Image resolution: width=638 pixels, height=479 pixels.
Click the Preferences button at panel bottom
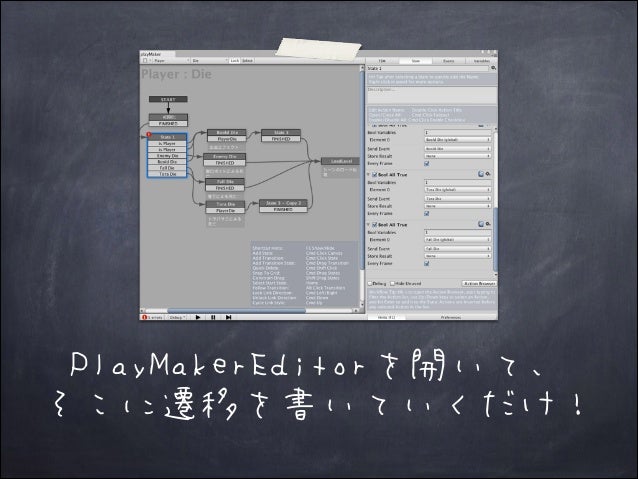[x=451, y=317]
